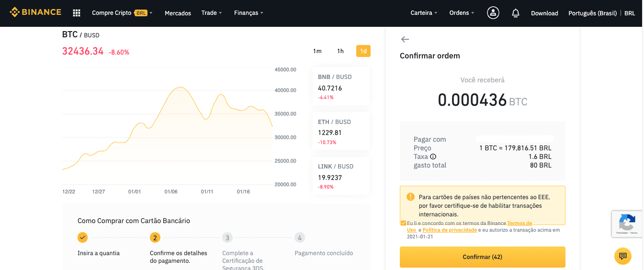The image size is (644, 270).
Task: Click Como Comprar com Cartão Bancário heading
Action: 134,221
